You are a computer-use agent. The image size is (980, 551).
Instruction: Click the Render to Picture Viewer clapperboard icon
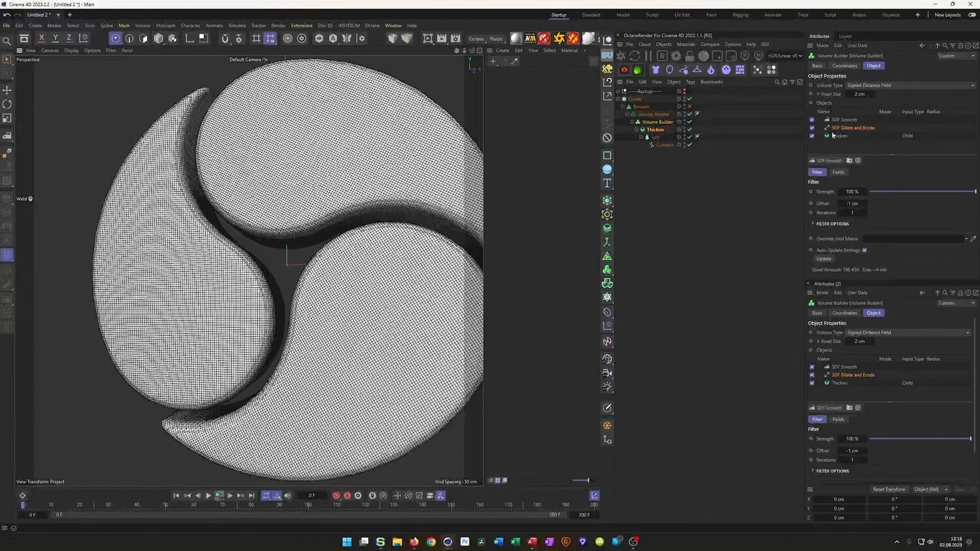point(442,39)
